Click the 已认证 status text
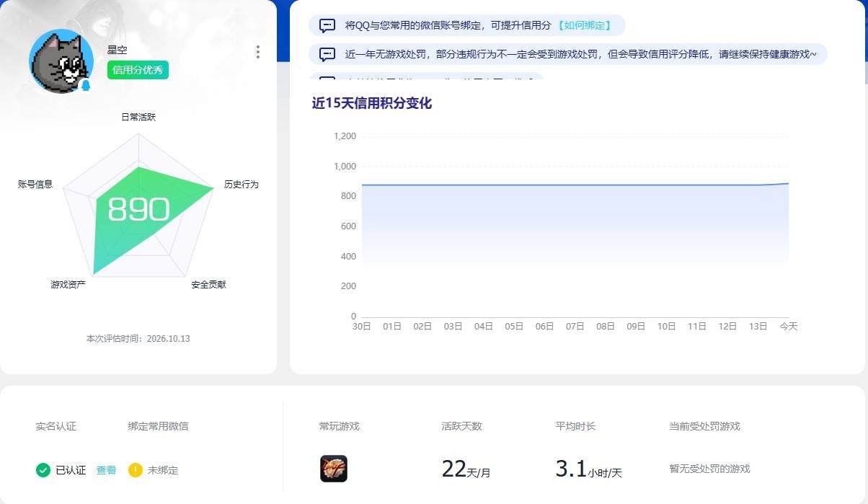The image size is (868, 504). [71, 470]
